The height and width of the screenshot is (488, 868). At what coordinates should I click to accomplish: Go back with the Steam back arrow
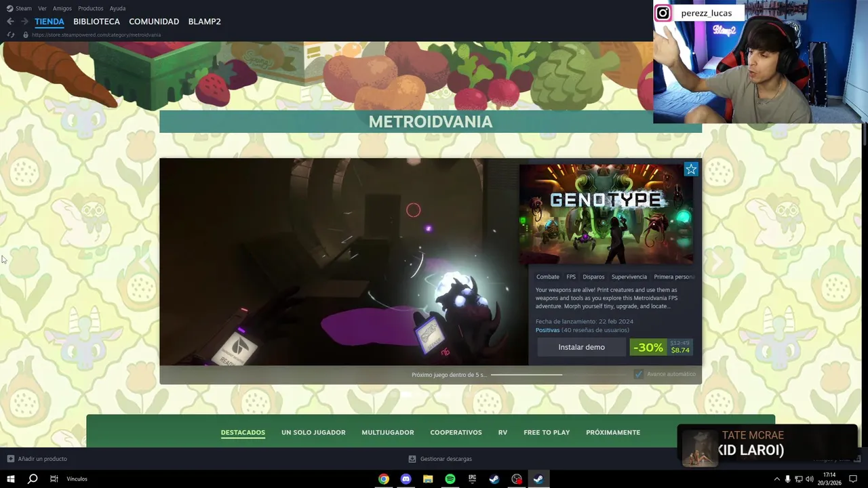pyautogui.click(x=10, y=22)
